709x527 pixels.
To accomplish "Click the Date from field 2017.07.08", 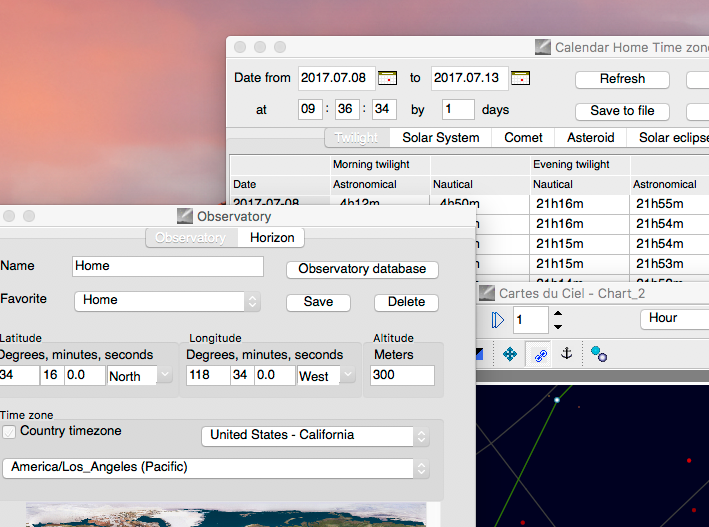I will coord(336,78).
